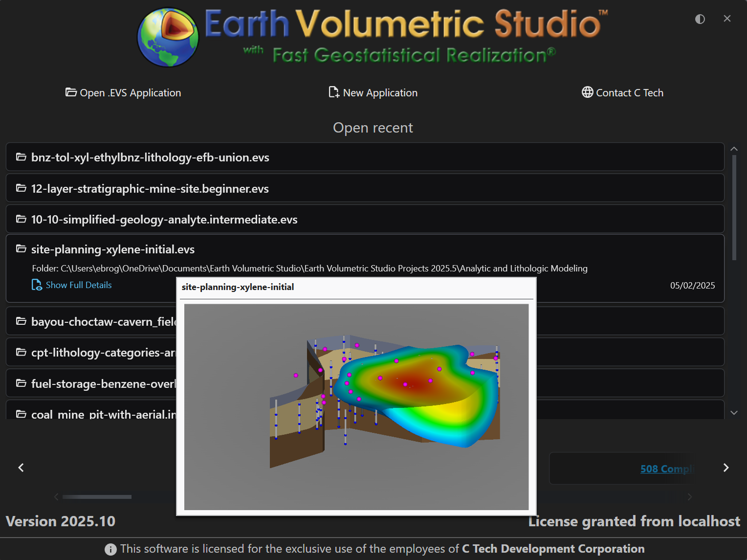The image size is (747, 560).
Task: Click the Earth Volumetric Studio globe logo
Action: pos(168,38)
